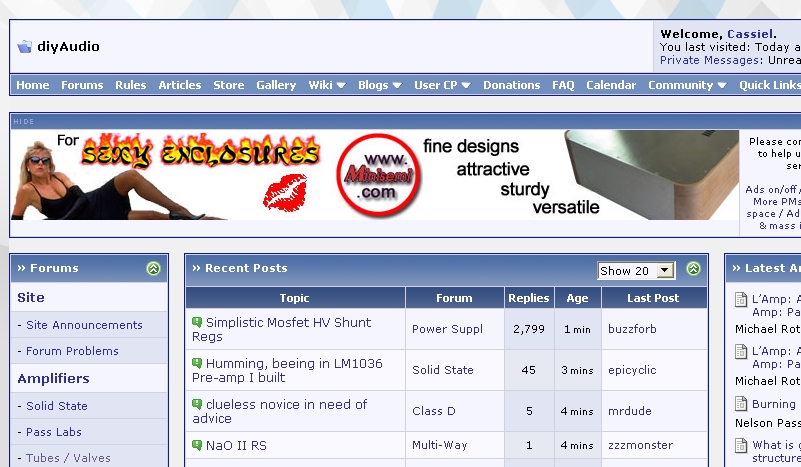Click Class D forum link
801x467 pixels.
[433, 411]
